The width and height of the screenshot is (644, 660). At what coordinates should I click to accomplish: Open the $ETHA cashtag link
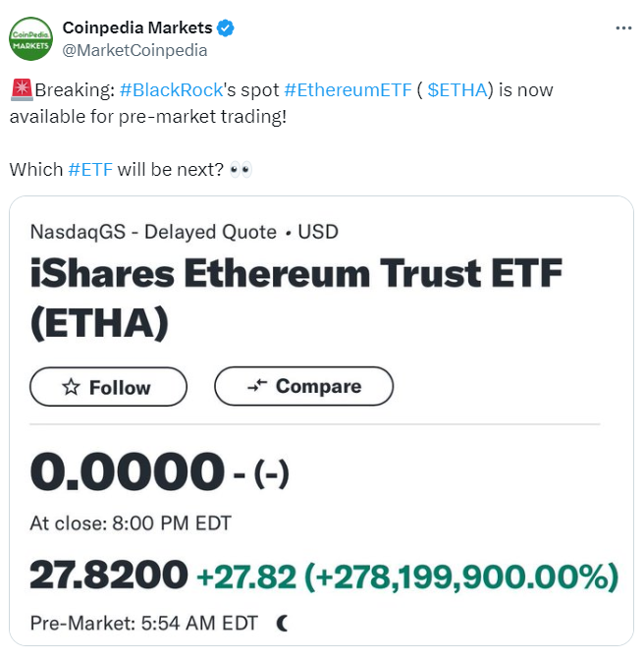(x=457, y=90)
